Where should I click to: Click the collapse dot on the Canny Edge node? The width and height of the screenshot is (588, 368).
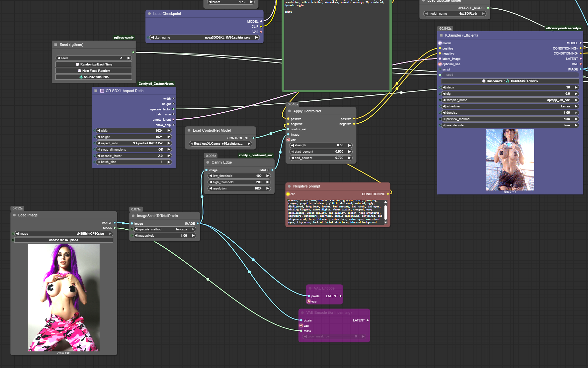tap(208, 162)
